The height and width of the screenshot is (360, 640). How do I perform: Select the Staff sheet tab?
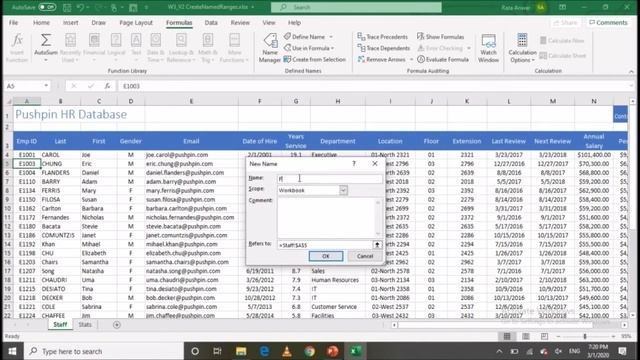click(x=60, y=324)
